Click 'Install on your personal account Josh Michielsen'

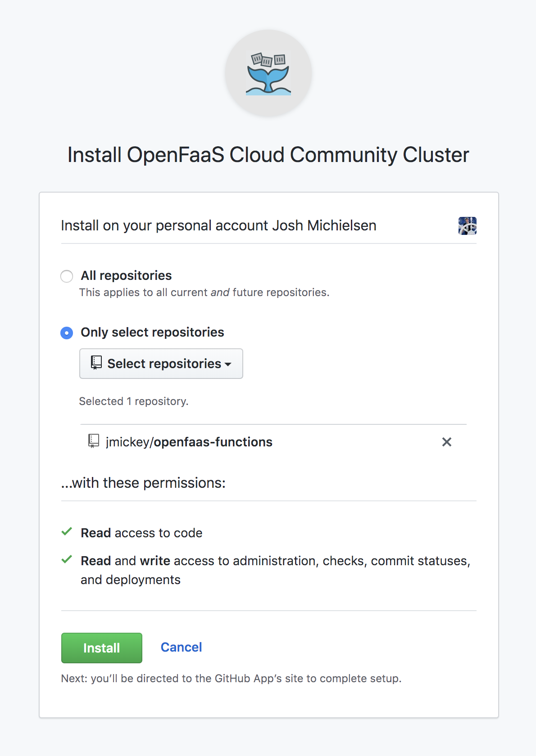[219, 225]
